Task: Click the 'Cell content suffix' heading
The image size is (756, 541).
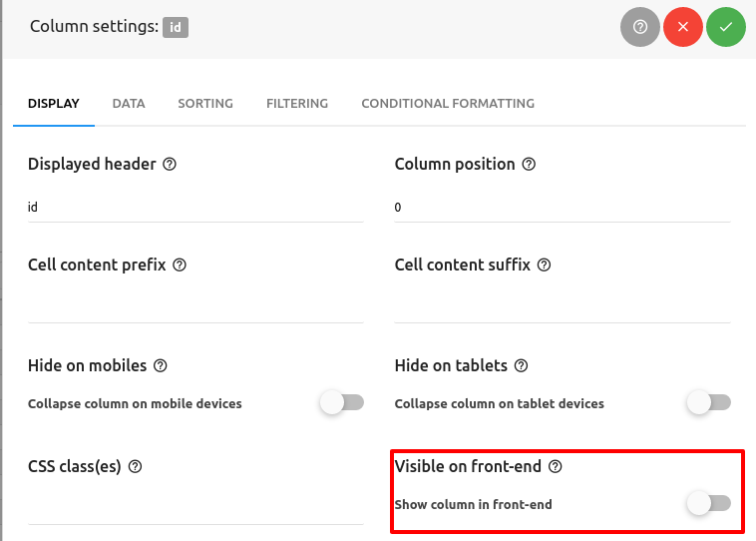Action: coord(463,265)
